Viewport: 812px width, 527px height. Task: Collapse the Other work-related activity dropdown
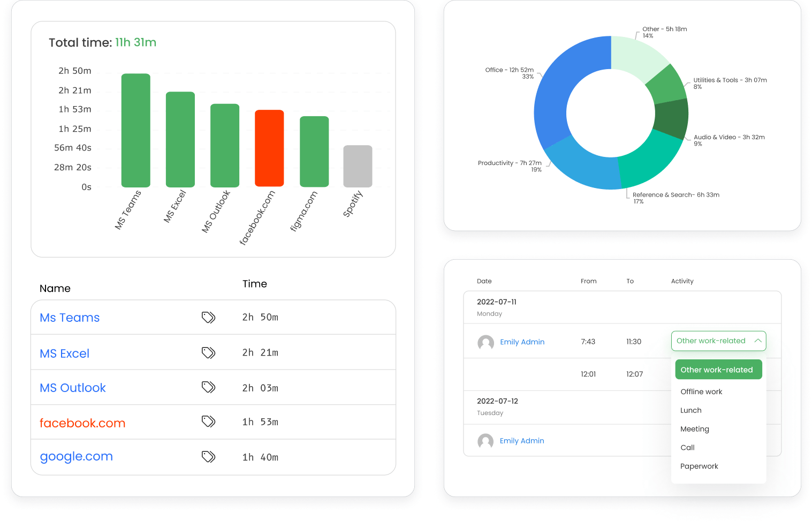coord(758,341)
